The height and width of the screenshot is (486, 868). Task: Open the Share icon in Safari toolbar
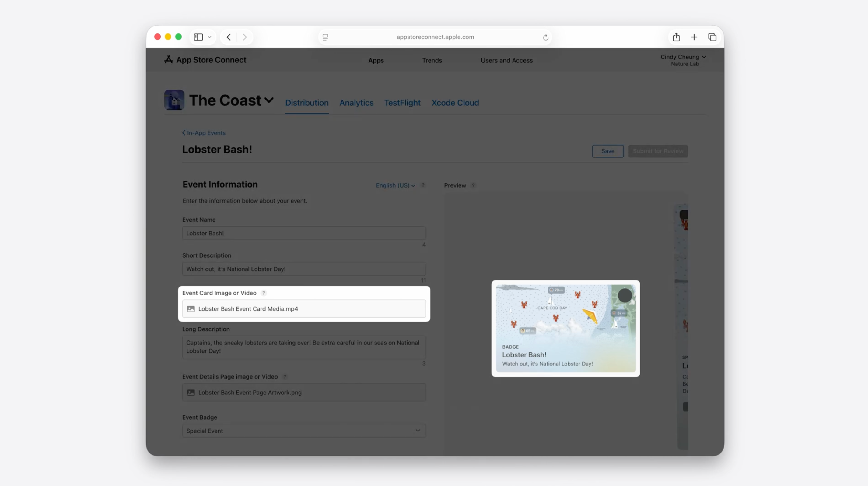(676, 37)
